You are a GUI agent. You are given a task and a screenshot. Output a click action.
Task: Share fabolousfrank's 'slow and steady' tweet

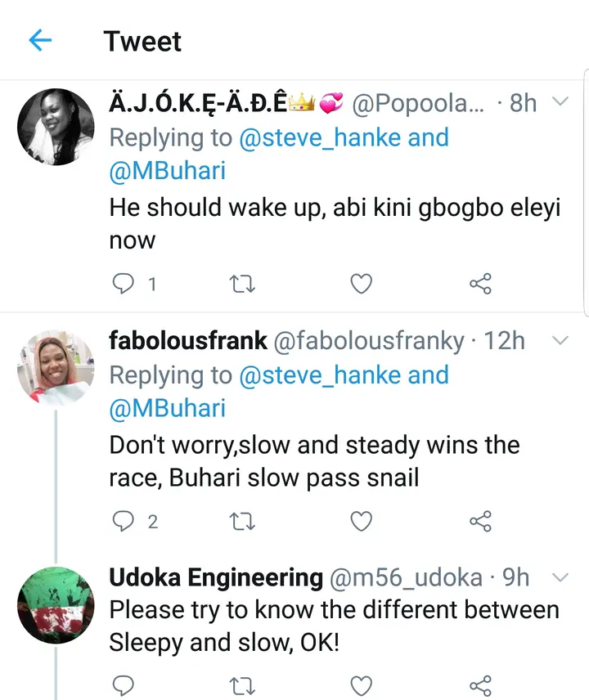[480, 521]
